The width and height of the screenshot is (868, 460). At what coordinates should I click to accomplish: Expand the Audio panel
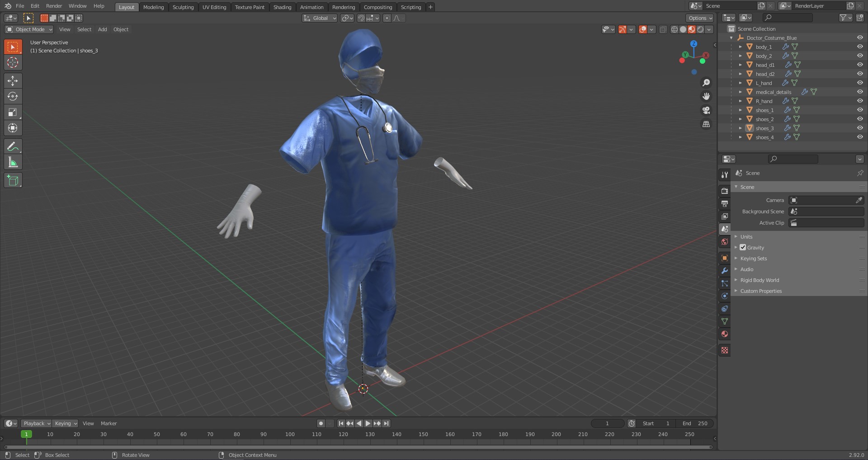(x=746, y=269)
